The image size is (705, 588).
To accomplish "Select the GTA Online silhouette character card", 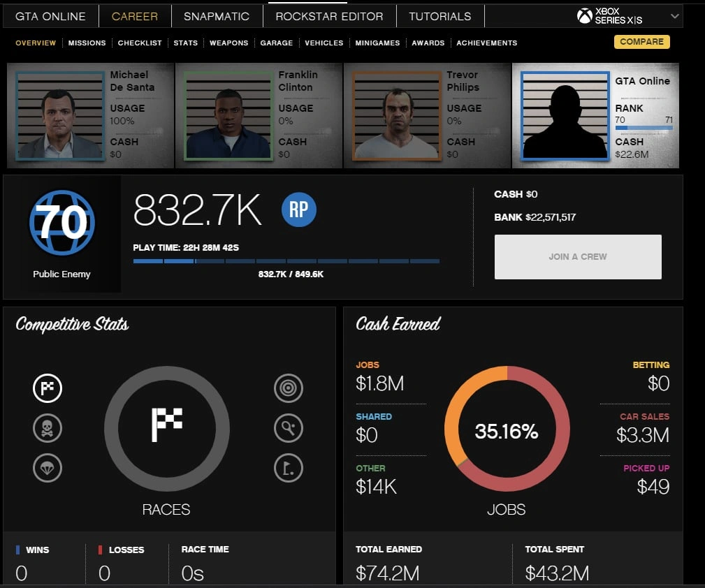I will [x=595, y=115].
